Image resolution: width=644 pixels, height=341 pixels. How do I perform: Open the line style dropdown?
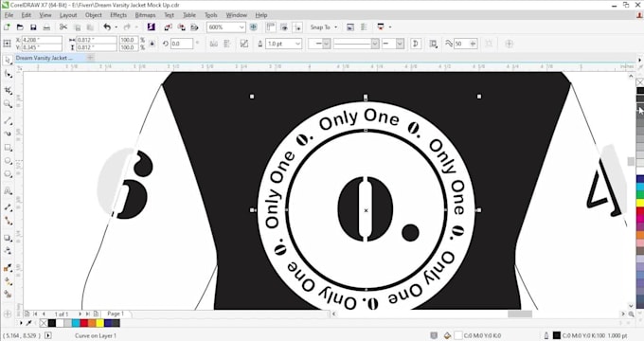375,44
